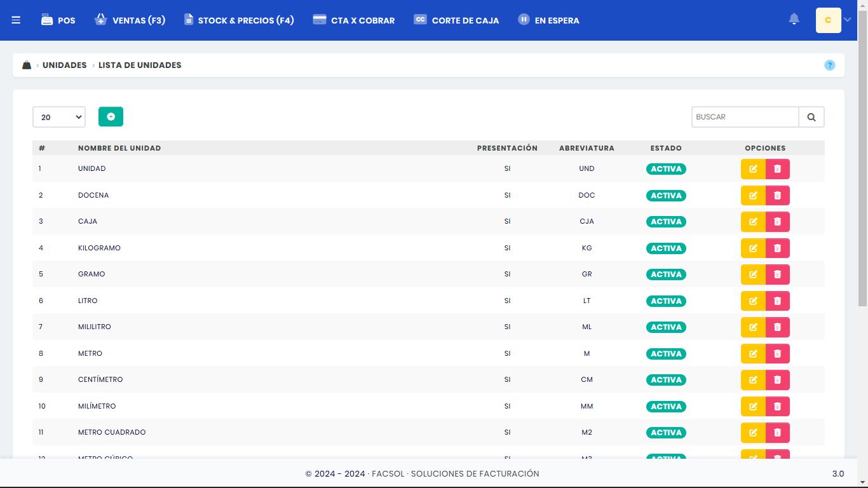
Task: Click the OPCIONES column header
Action: click(x=765, y=148)
